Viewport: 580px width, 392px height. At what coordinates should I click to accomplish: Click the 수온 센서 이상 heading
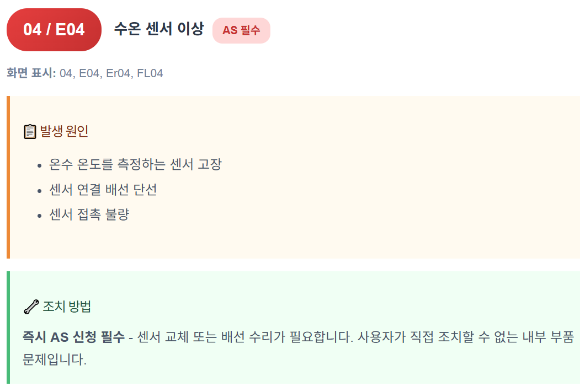point(159,29)
